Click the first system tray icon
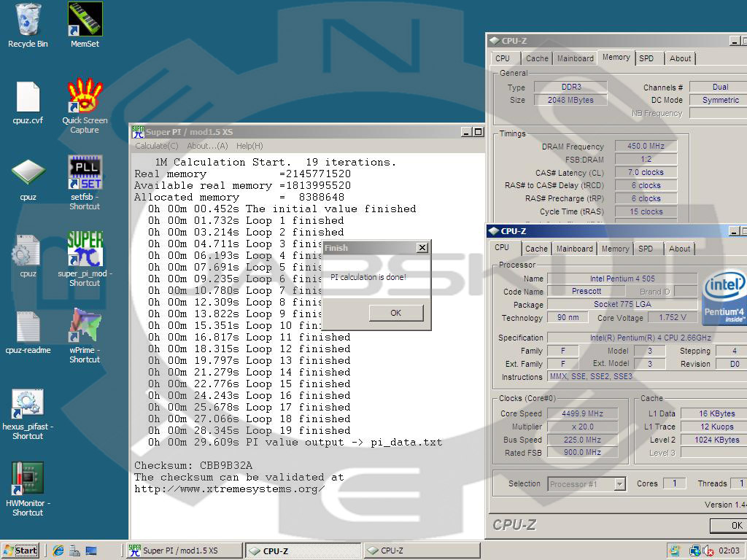The height and width of the screenshot is (560, 747). (675, 551)
